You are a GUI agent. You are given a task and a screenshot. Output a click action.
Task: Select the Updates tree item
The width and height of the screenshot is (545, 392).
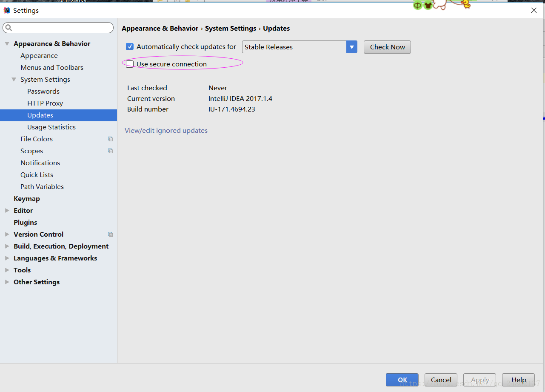(x=58, y=115)
